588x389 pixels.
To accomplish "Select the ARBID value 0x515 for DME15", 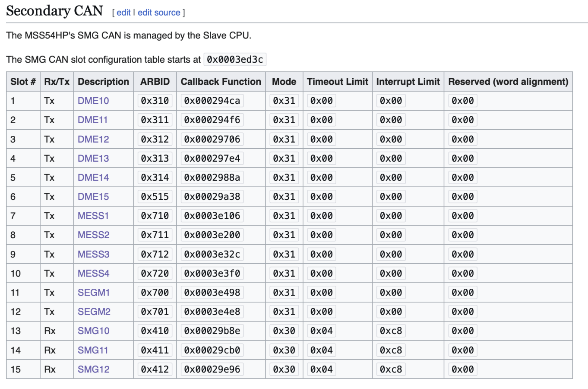I will click(x=155, y=196).
